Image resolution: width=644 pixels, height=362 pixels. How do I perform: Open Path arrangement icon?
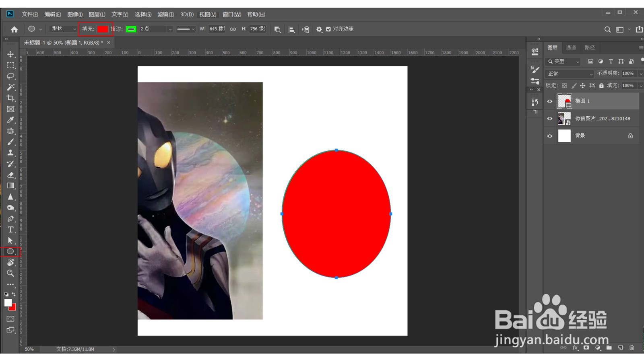305,29
